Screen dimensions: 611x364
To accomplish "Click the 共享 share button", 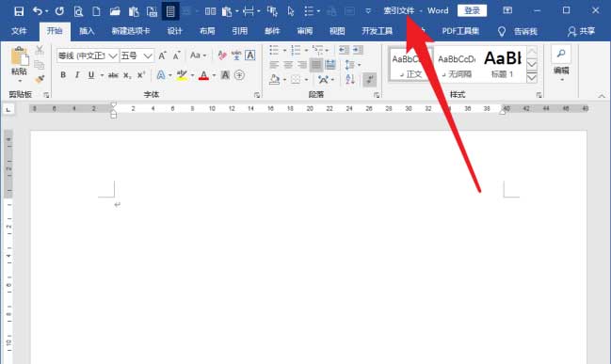I will point(581,31).
